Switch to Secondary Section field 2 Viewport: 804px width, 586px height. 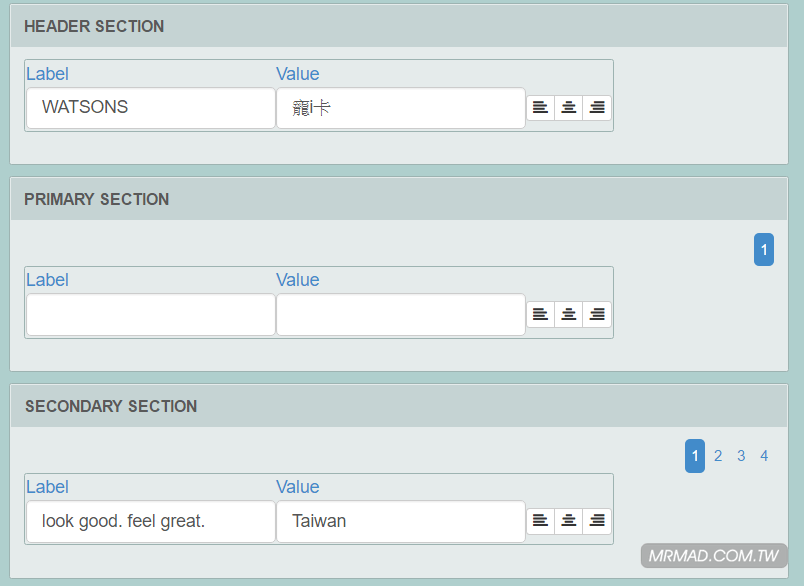click(x=718, y=456)
